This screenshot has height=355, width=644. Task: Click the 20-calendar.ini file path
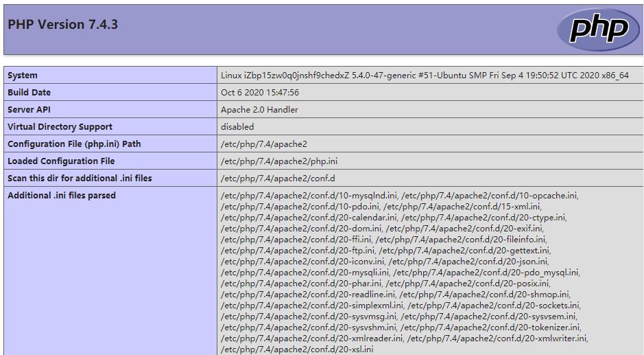(309, 217)
